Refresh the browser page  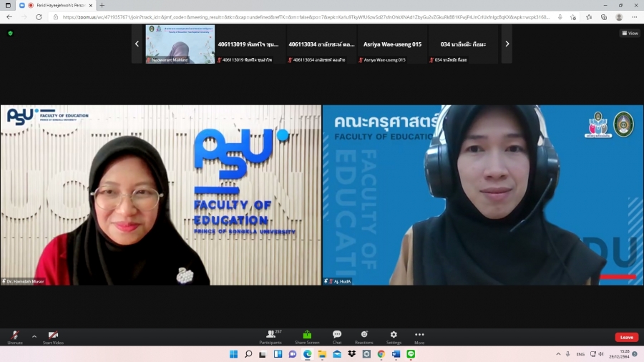pyautogui.click(x=39, y=17)
